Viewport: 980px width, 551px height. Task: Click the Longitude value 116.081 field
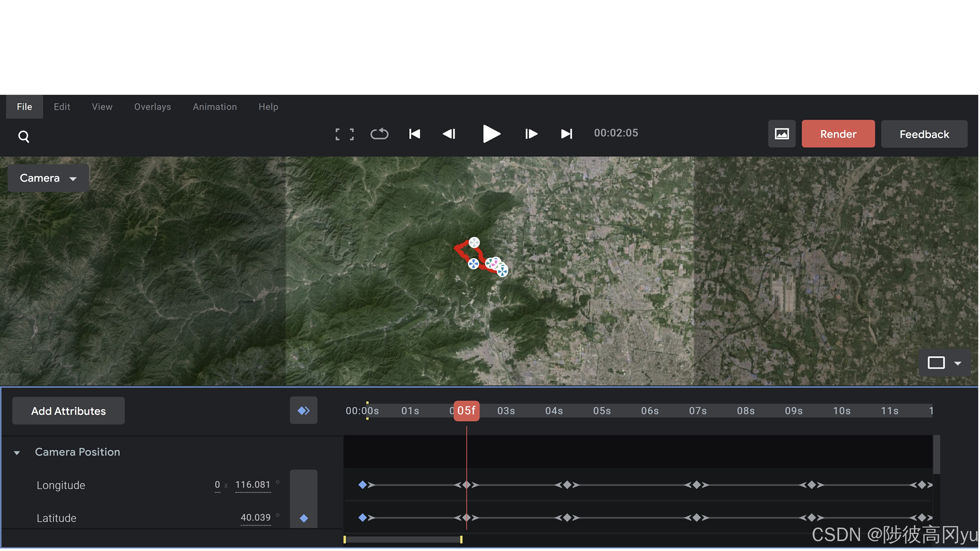253,485
